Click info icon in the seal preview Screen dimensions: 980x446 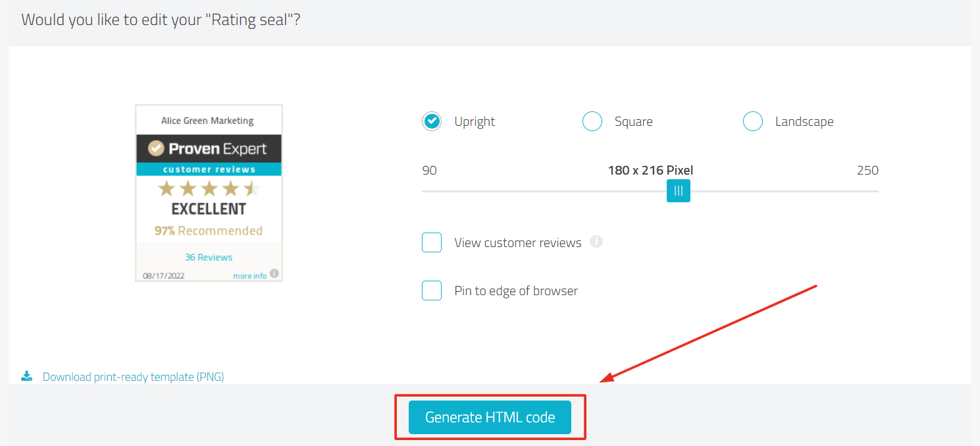point(274,273)
